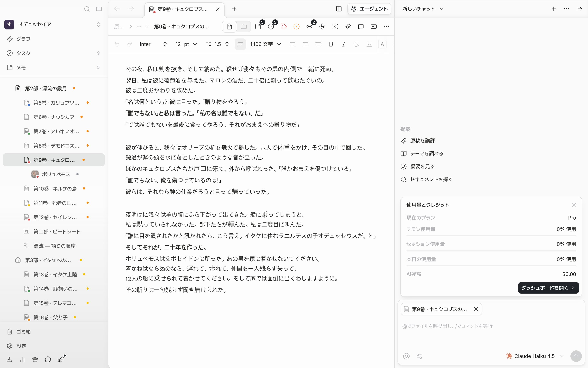The width and height of the screenshot is (588, 368).
Task: Click the 原稿を講評 suggestion
Action: [418, 141]
